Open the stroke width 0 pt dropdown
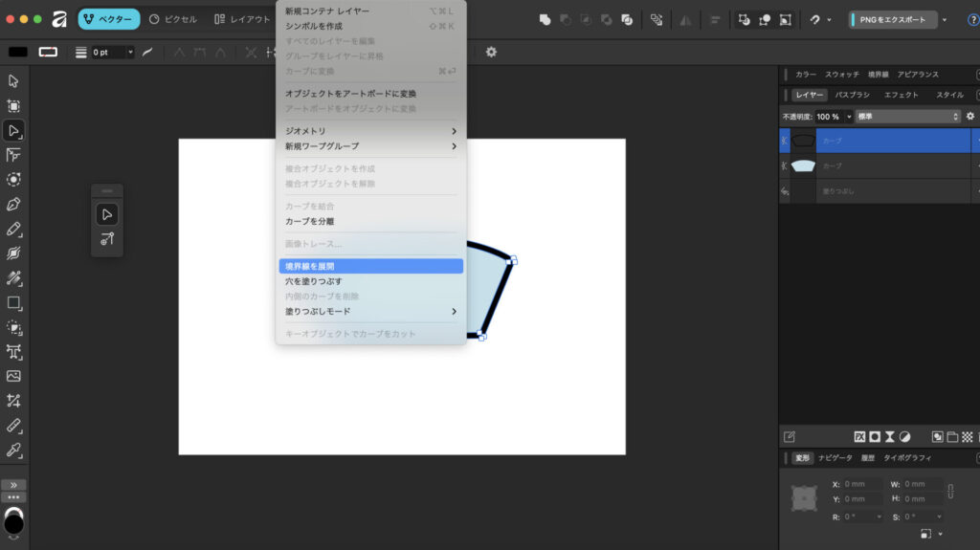 [x=130, y=52]
